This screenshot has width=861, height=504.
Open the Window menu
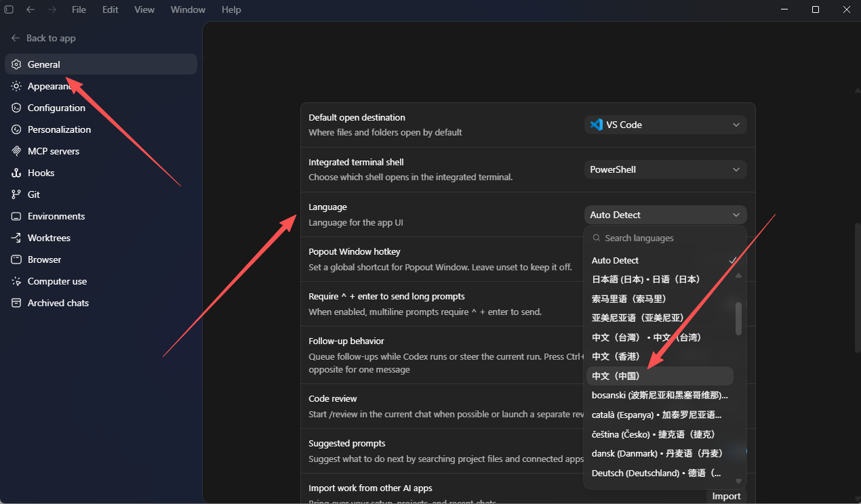(188, 9)
